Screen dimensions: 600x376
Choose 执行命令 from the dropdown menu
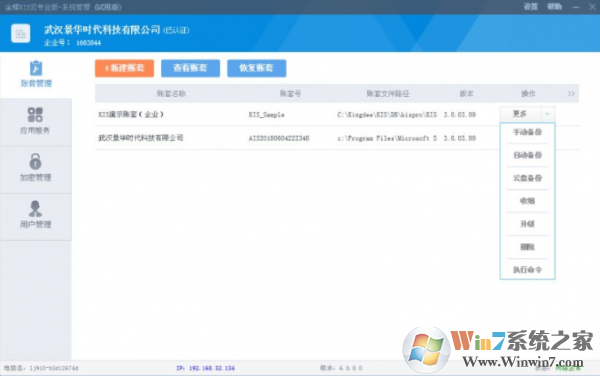pos(527,270)
